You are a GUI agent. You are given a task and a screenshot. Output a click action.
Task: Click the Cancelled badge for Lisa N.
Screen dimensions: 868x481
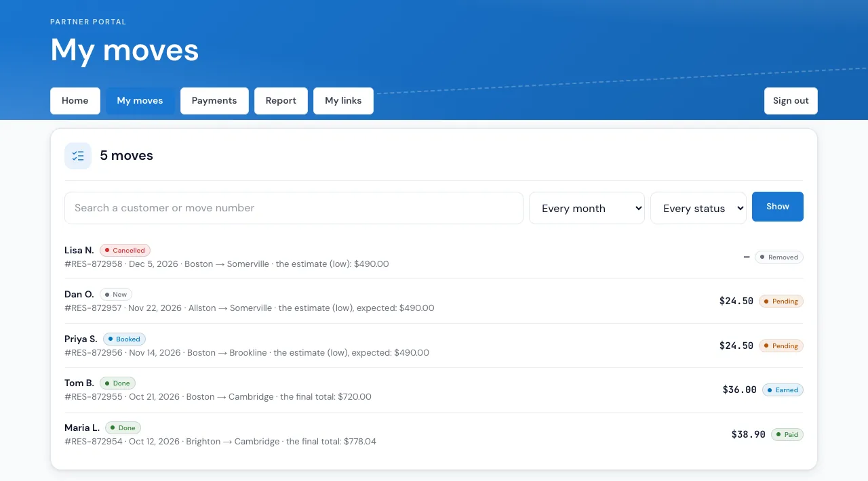[125, 250]
